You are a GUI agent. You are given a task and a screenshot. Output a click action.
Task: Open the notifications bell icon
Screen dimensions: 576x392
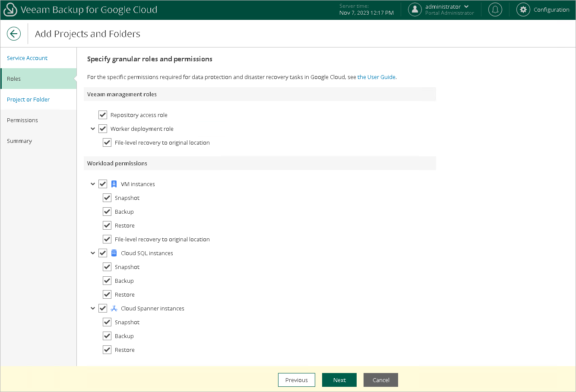click(495, 9)
